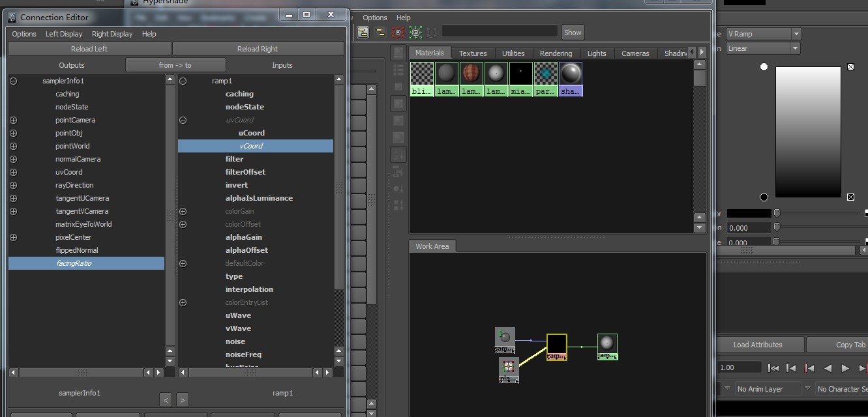This screenshot has width=868, height=417.
Task: Step back one frame
Action: (x=791, y=368)
